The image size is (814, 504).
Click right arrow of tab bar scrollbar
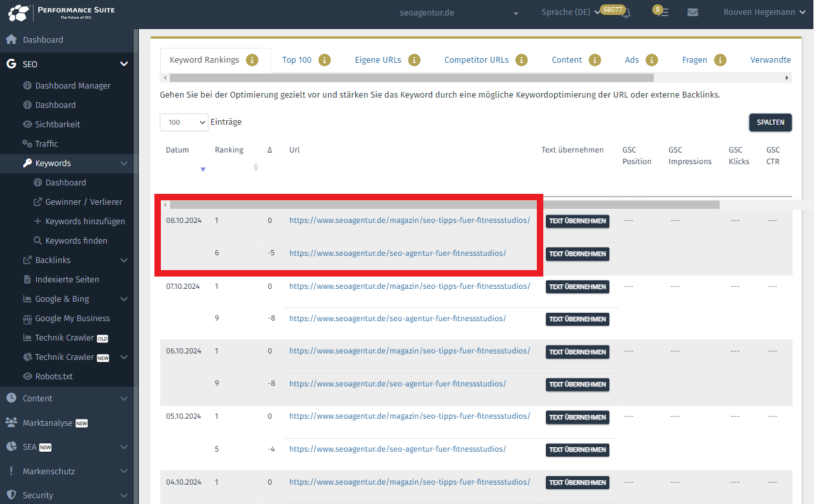point(787,78)
